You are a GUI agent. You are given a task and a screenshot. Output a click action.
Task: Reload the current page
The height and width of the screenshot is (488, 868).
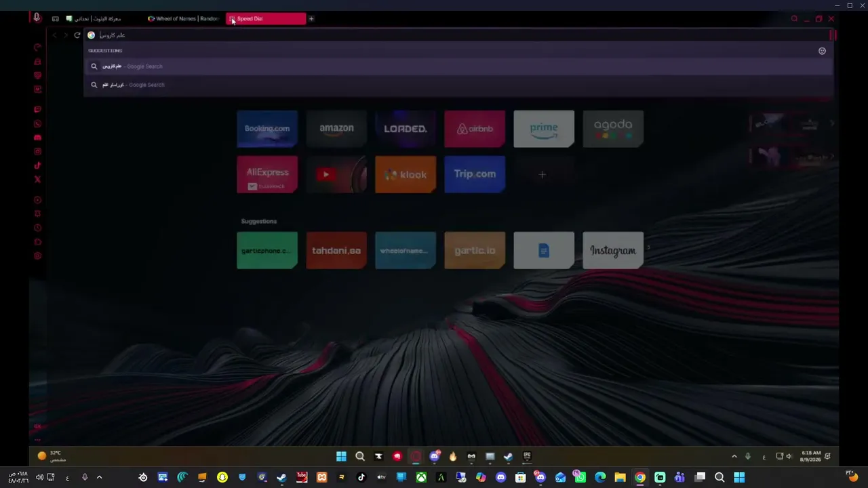click(x=77, y=35)
